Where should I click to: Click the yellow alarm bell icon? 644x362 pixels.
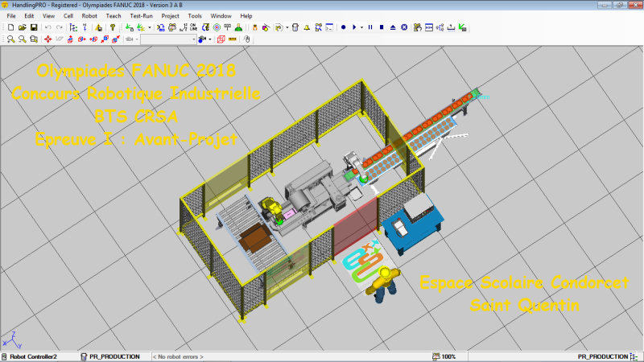click(x=306, y=27)
